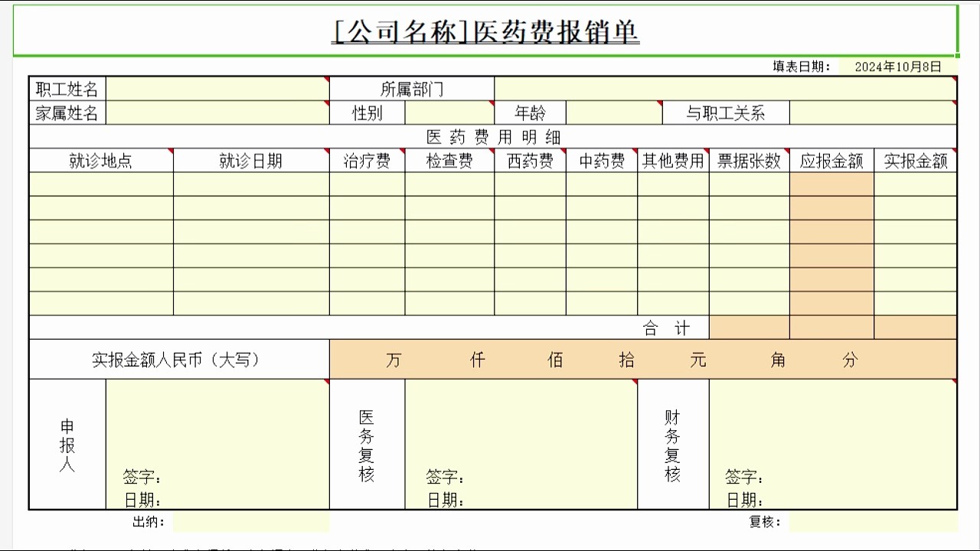
Task: Select the 所属部门 label cell
Action: (412, 89)
